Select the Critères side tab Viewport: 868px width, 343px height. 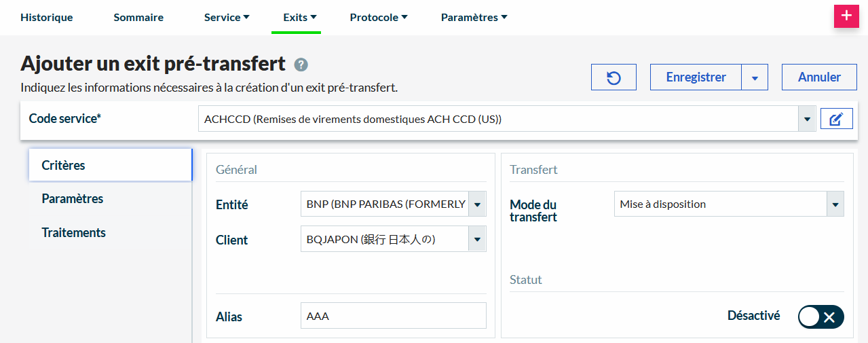tap(63, 165)
